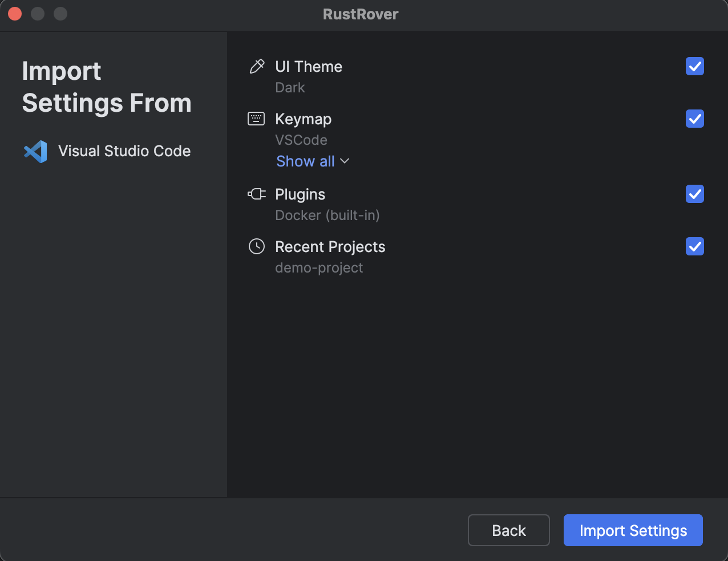Click the Import Settings button

[x=633, y=530]
